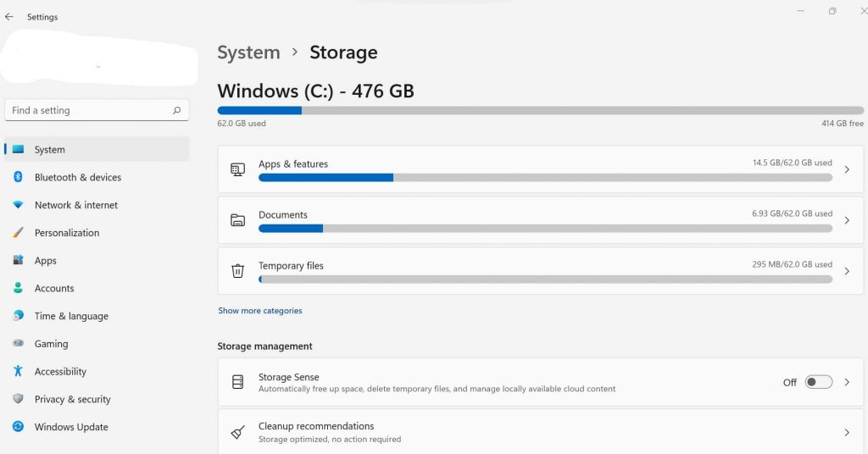This screenshot has width=868, height=454.
Task: Click the Temporary files trash icon
Action: pos(238,271)
